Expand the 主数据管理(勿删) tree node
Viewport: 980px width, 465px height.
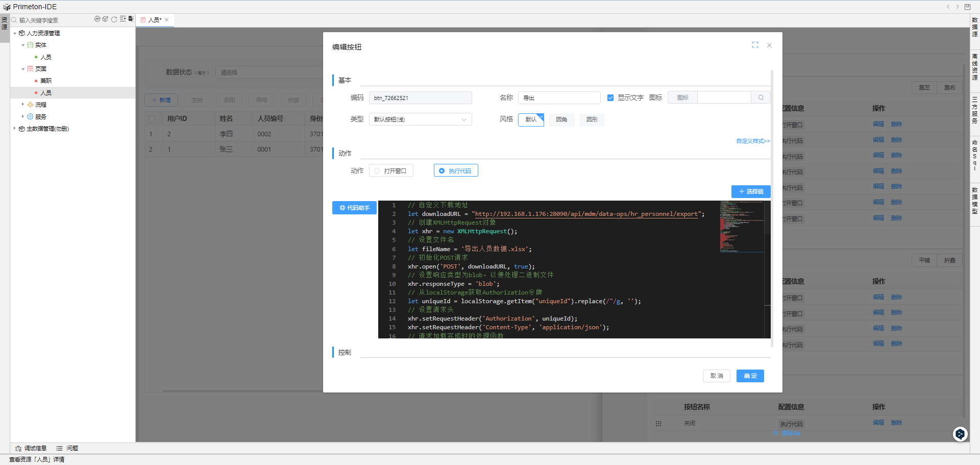(14, 129)
